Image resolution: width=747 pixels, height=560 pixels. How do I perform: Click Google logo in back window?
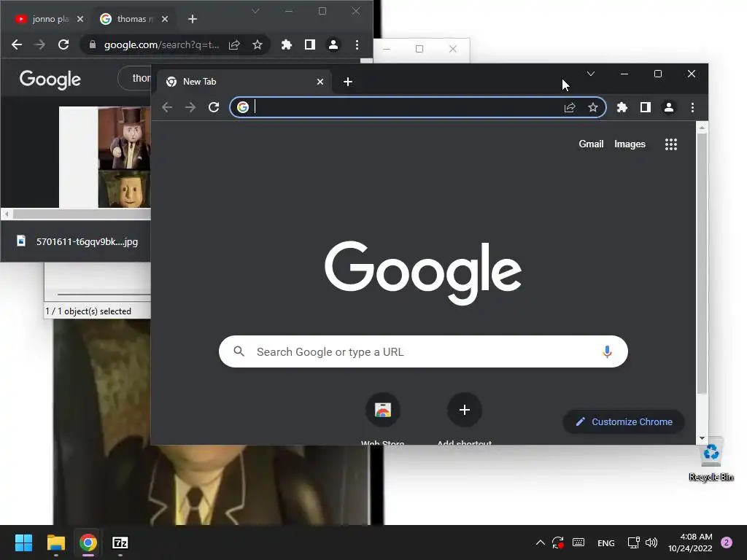pos(50,79)
